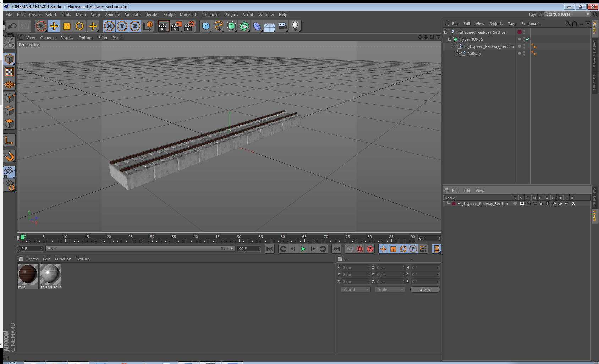Open the deformer objects icon
This screenshot has width=599, height=364.
257,26
